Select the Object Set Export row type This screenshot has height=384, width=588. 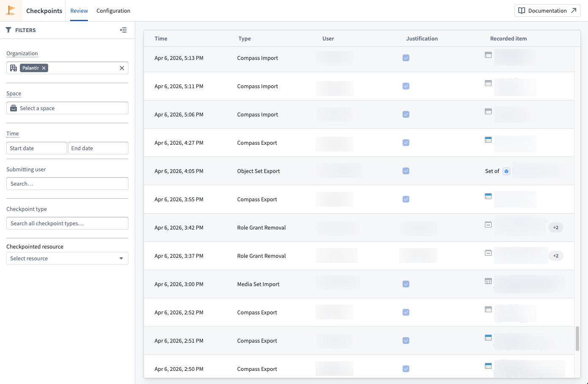pos(259,171)
